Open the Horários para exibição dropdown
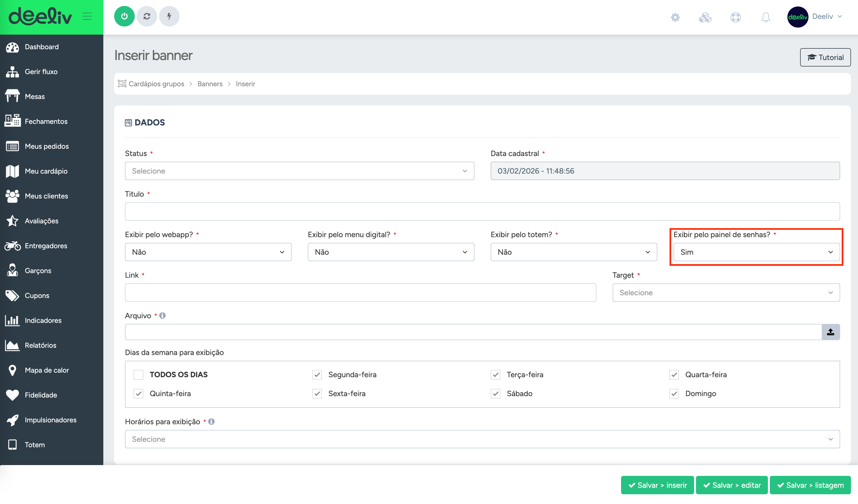The image size is (858, 504). (482, 439)
